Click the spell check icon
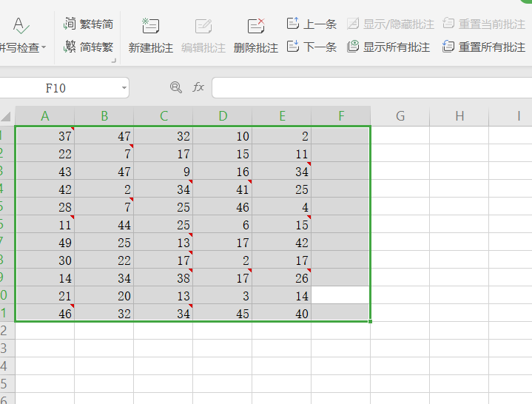 tap(21, 26)
